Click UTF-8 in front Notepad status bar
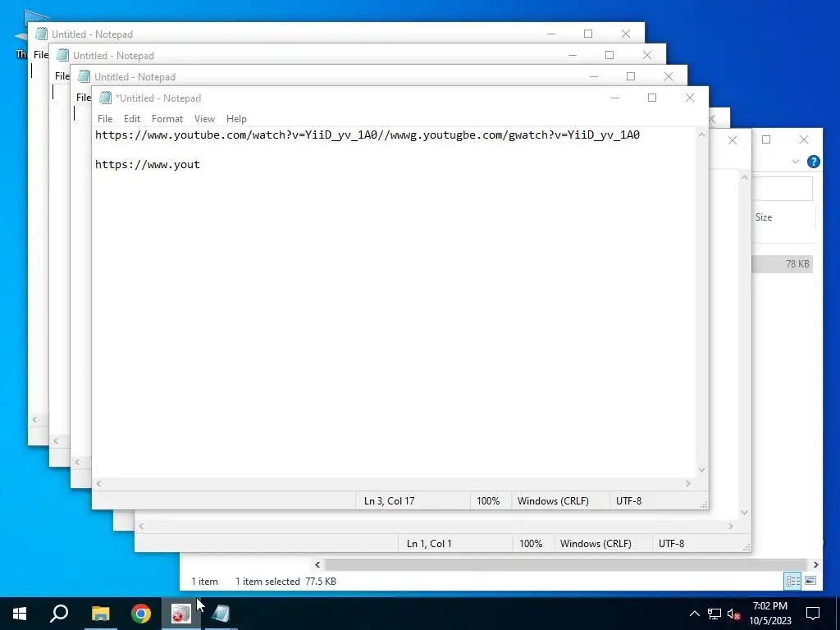 (x=628, y=501)
